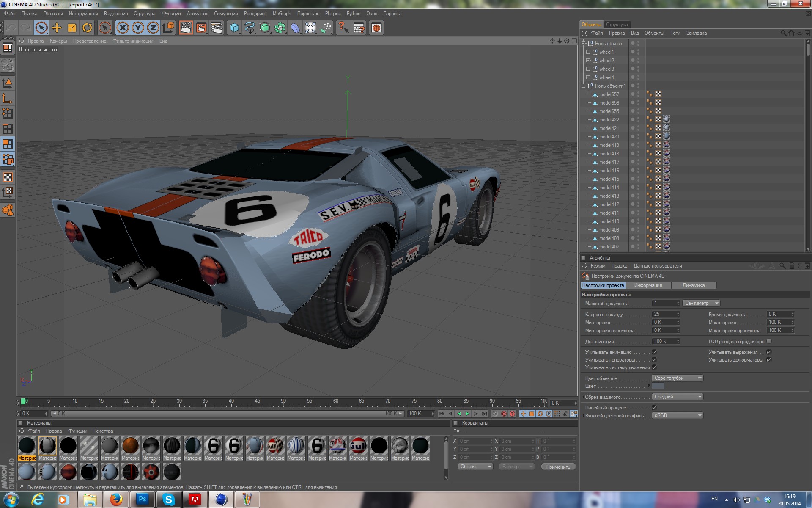The width and height of the screenshot is (812, 508).
Task: Enable LOD render in editor checkbox
Action: coord(769,341)
